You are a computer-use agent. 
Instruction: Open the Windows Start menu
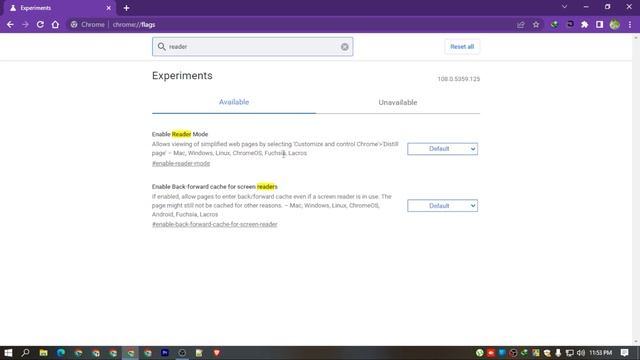point(8,353)
